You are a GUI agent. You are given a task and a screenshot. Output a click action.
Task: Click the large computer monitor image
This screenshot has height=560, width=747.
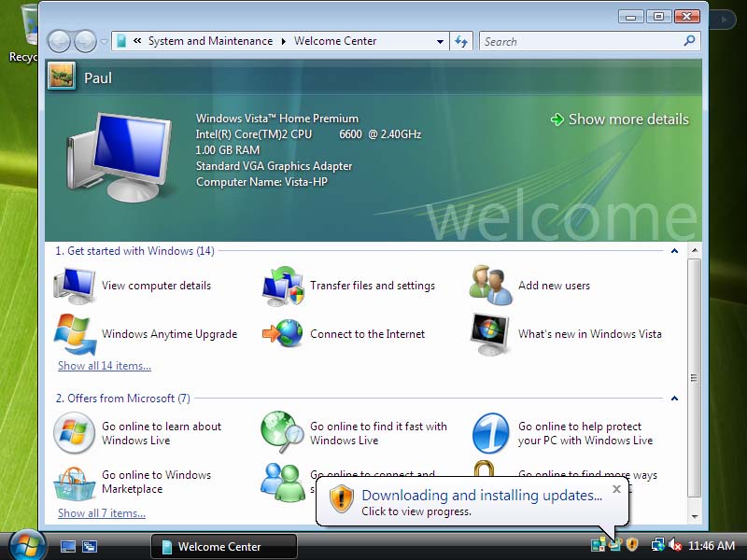click(x=120, y=158)
